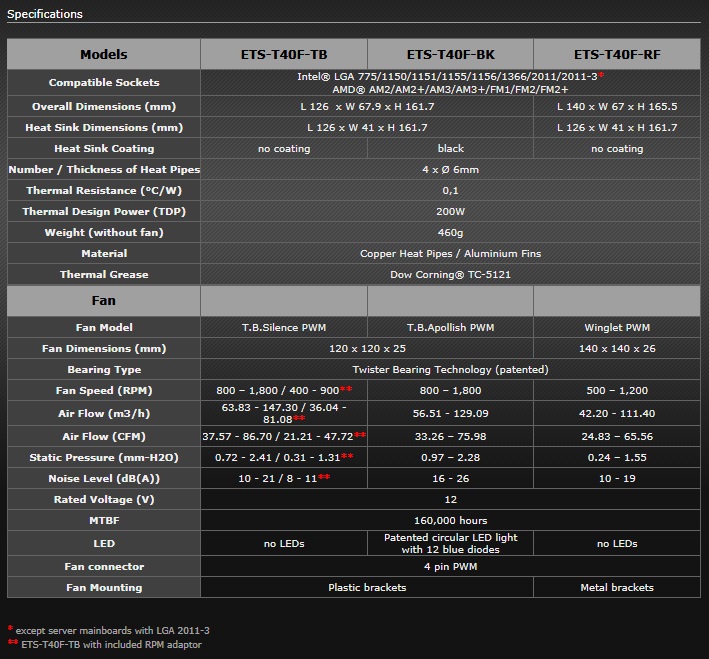
Task: Select the MTBF row label
Action: coord(104,521)
